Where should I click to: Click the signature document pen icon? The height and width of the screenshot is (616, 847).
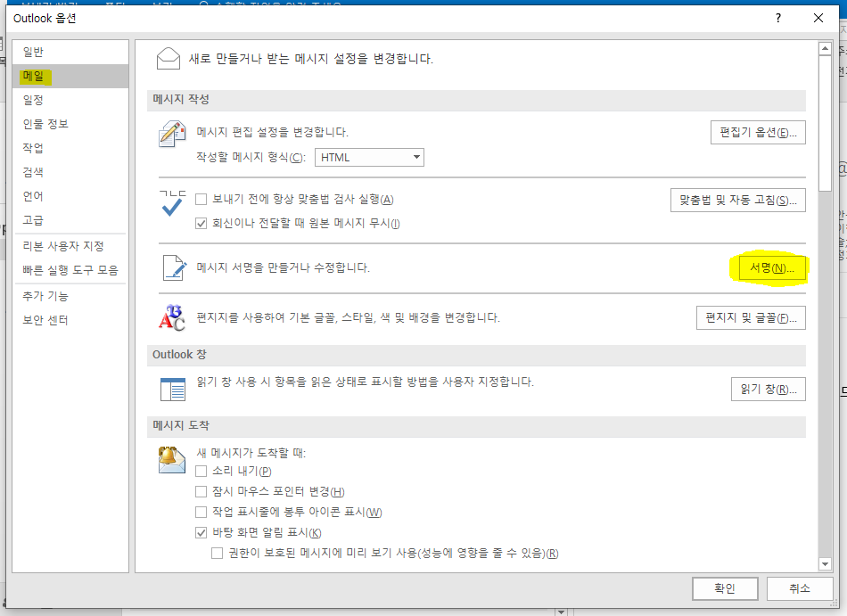pyautogui.click(x=174, y=267)
